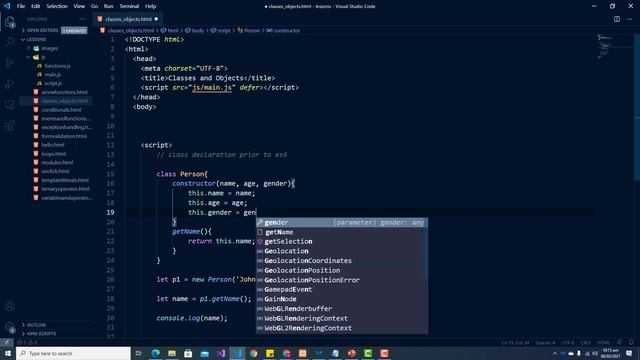Viewport: 640px width, 360px height.
Task: Open hello.html in the explorer
Action: tap(53, 145)
